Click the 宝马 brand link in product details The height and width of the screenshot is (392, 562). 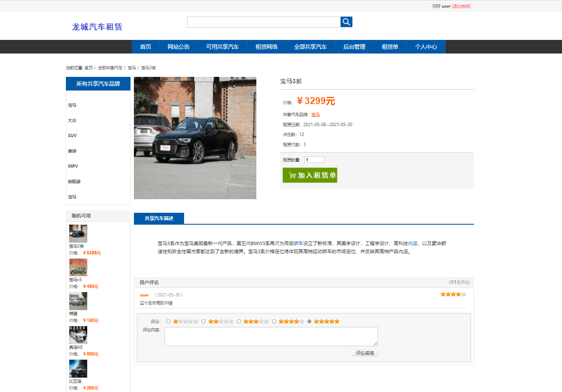pyautogui.click(x=315, y=114)
